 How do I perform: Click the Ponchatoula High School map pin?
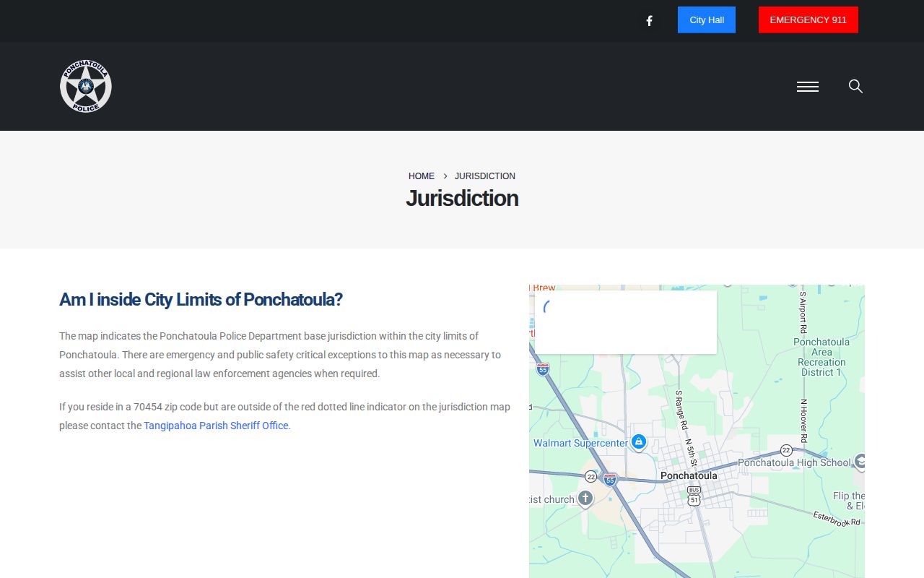[x=860, y=461]
